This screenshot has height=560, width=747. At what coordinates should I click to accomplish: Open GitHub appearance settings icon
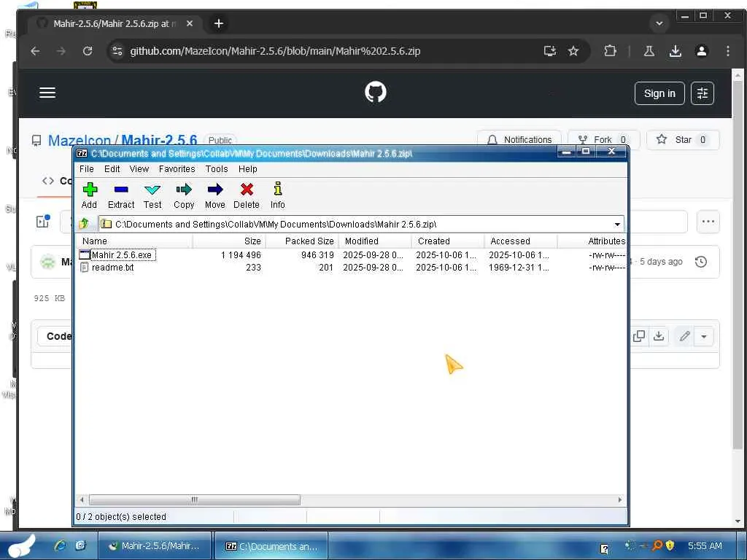point(703,93)
